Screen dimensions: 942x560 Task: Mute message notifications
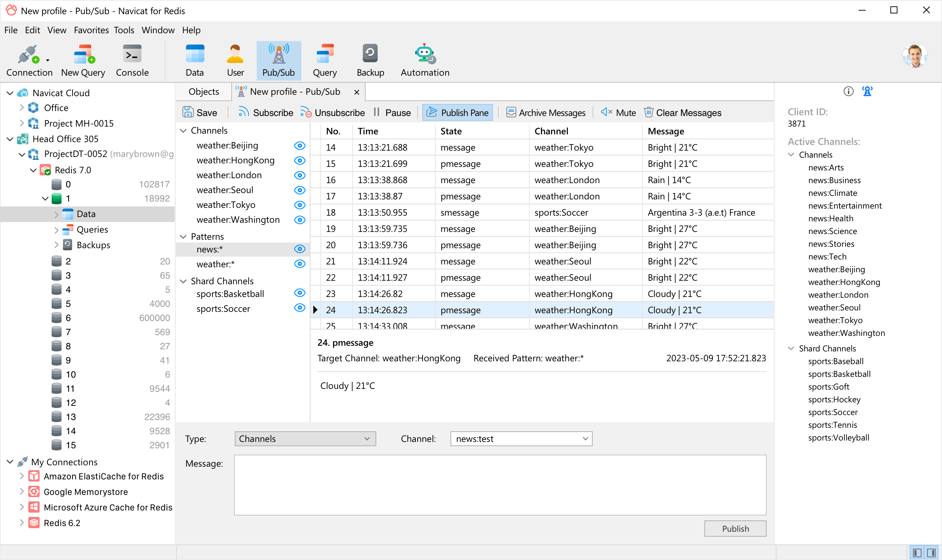(x=618, y=112)
